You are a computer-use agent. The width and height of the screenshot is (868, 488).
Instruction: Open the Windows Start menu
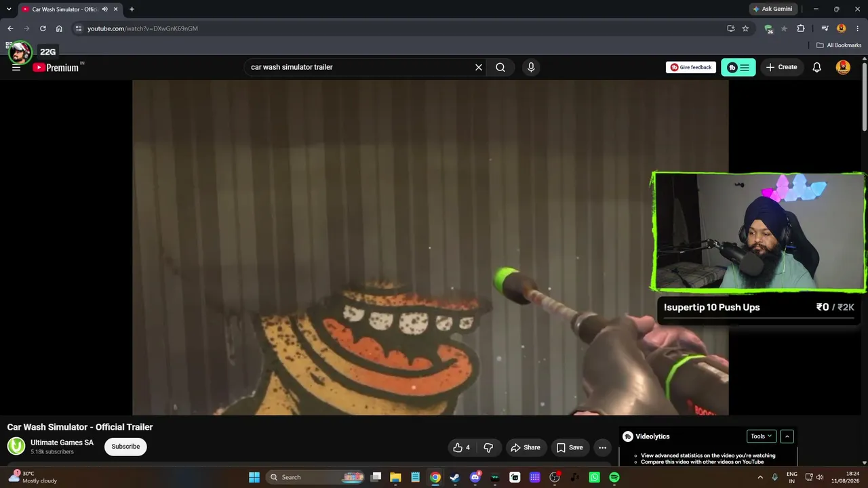coord(254,477)
